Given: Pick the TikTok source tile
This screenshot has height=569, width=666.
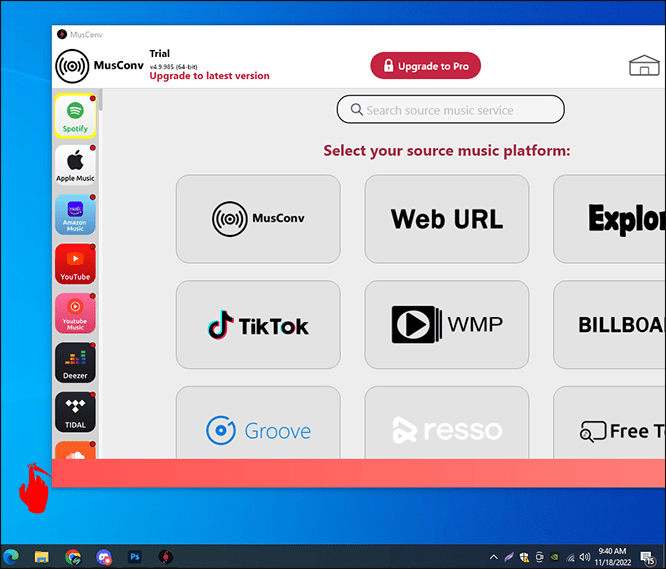Looking at the screenshot, I should [258, 324].
